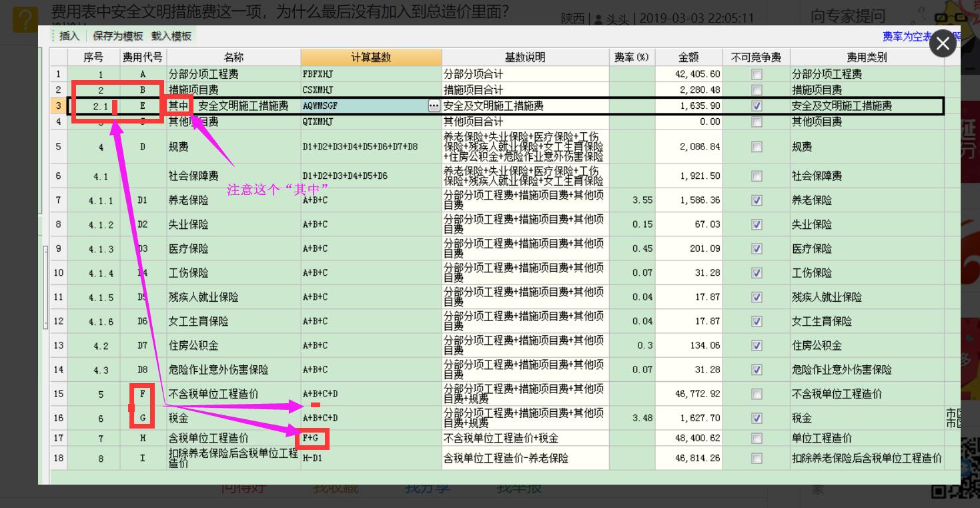Click the user icon next to 头头
This screenshot has height=508, width=980.
(598, 19)
